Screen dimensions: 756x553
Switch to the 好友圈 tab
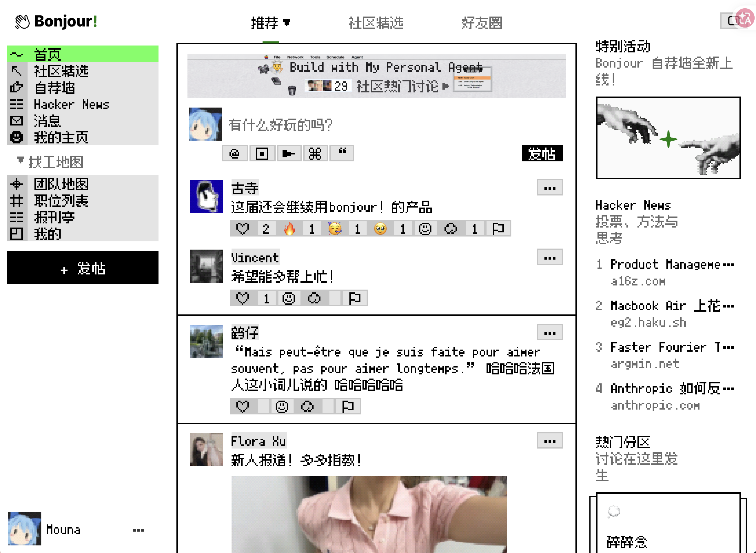[481, 23]
